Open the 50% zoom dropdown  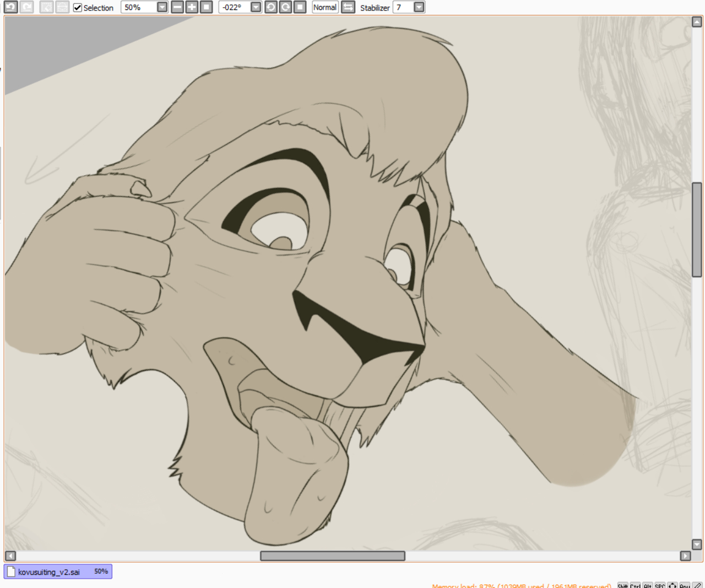(x=162, y=7)
